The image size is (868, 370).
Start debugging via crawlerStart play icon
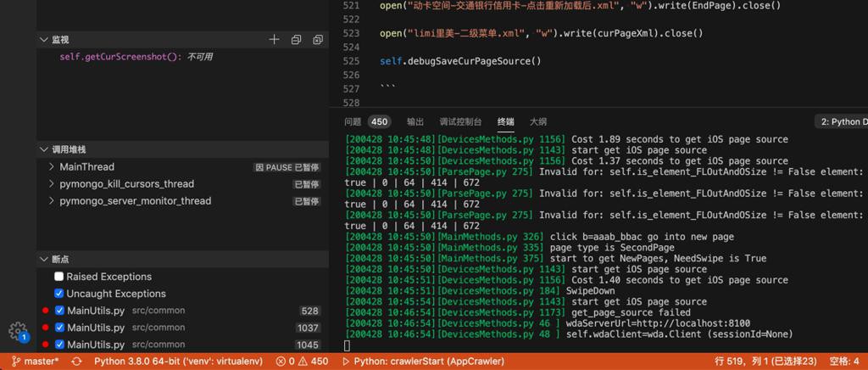tap(347, 362)
